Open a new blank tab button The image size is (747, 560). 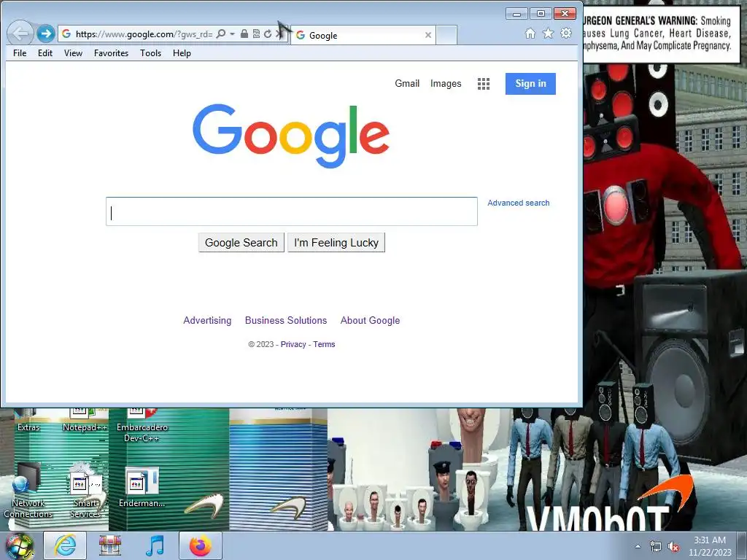446,35
